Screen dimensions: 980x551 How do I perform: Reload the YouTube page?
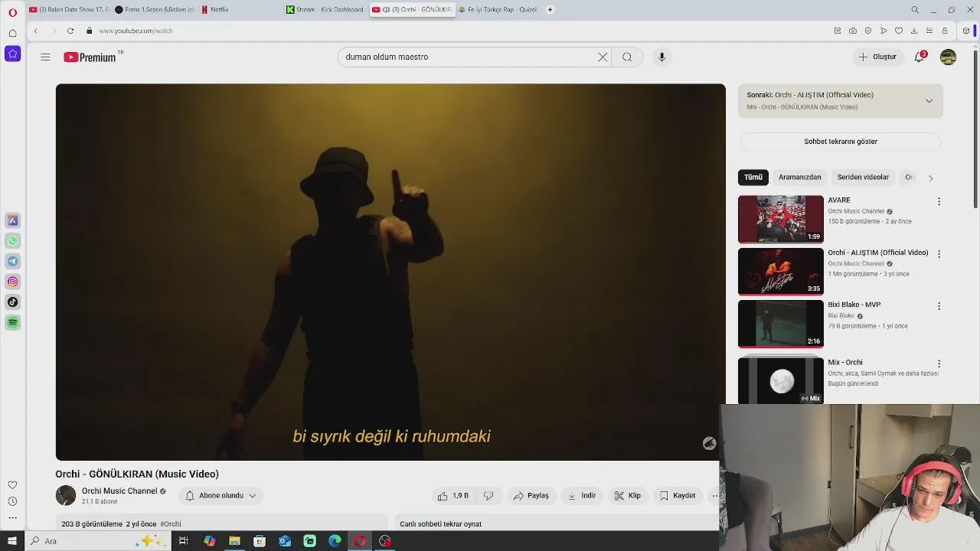pos(70,31)
